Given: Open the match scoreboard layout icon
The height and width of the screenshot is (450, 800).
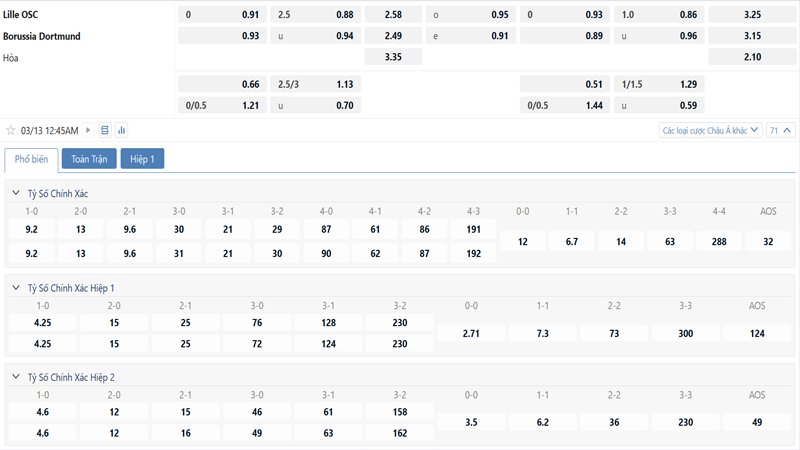Looking at the screenshot, I should 106,130.
